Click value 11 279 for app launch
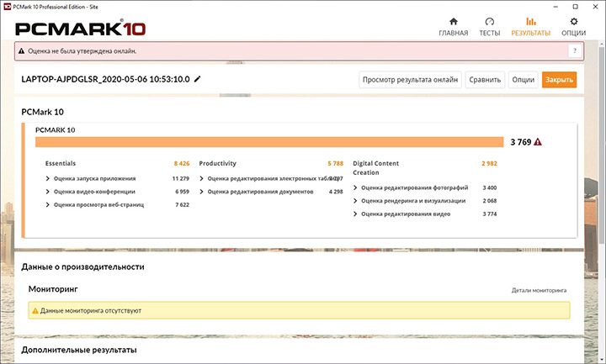Viewport: 606px width, 364px height. pos(181,178)
